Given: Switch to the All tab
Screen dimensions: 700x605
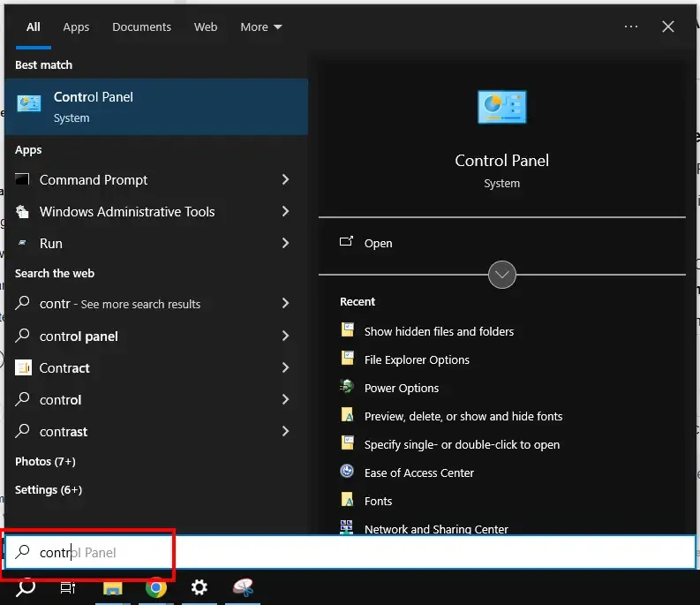Looking at the screenshot, I should point(33,26).
